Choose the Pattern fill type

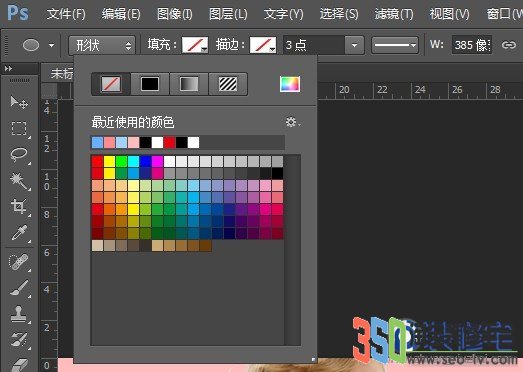tap(228, 84)
